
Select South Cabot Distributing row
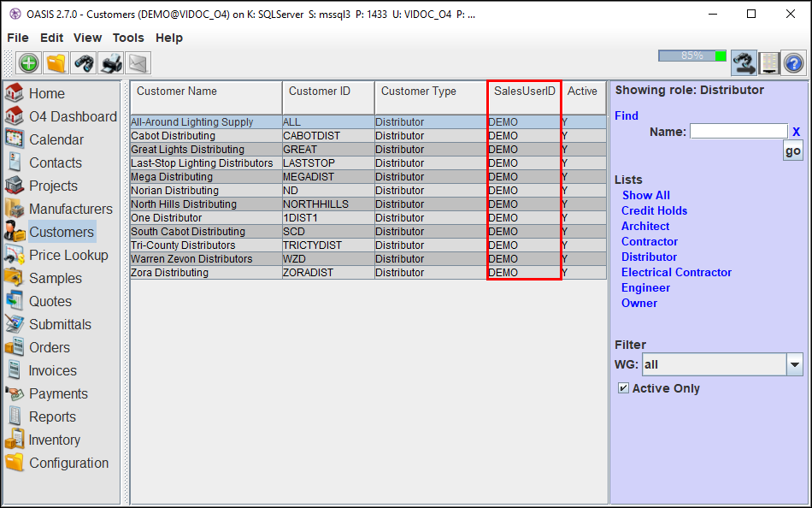[368, 231]
